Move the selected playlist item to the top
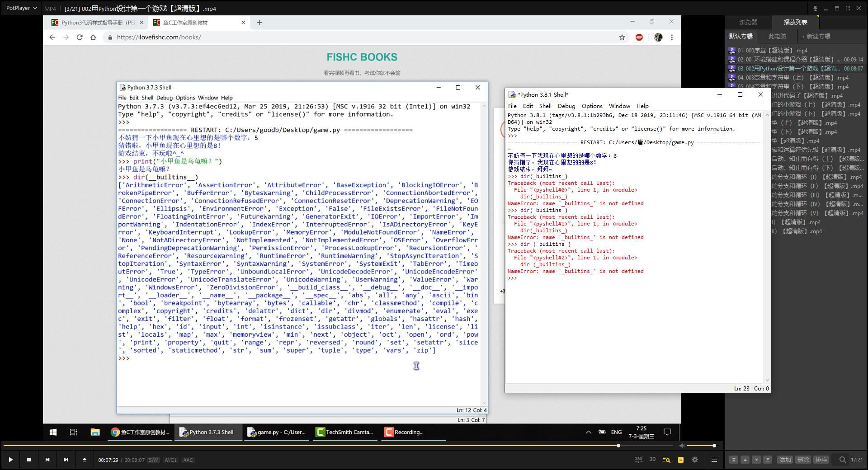 point(734,460)
